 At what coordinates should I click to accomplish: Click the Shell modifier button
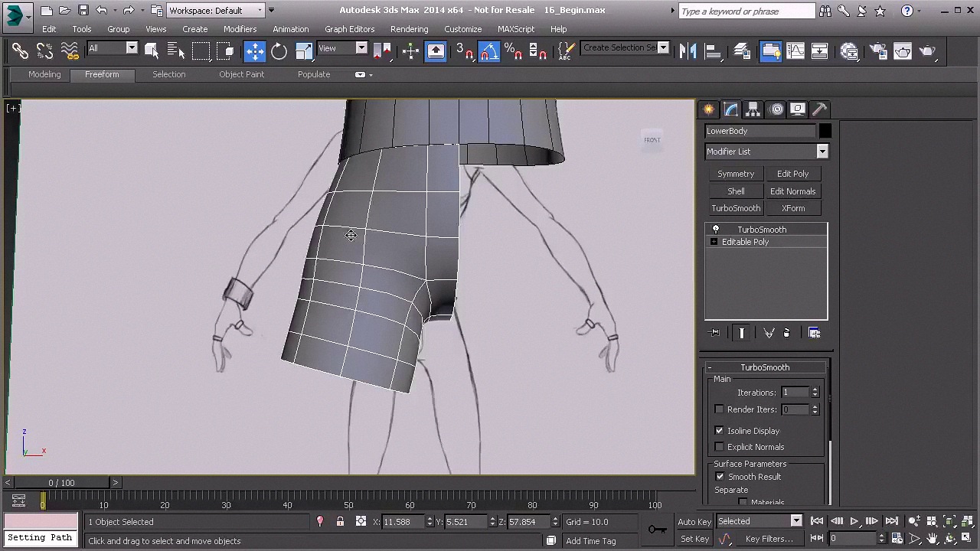[736, 191]
